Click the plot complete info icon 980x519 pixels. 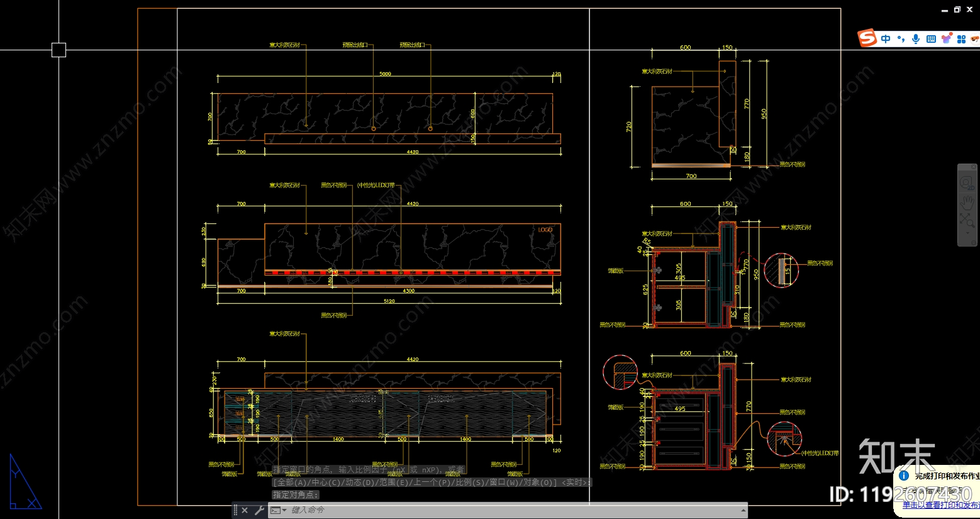(904, 476)
